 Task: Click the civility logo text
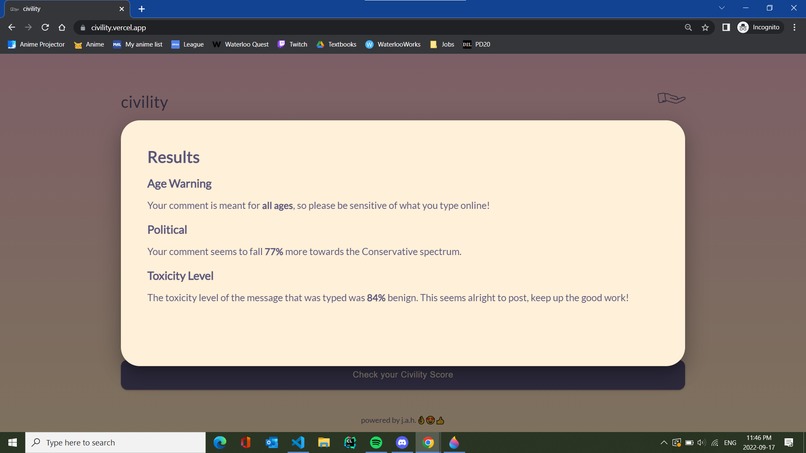[x=144, y=102]
